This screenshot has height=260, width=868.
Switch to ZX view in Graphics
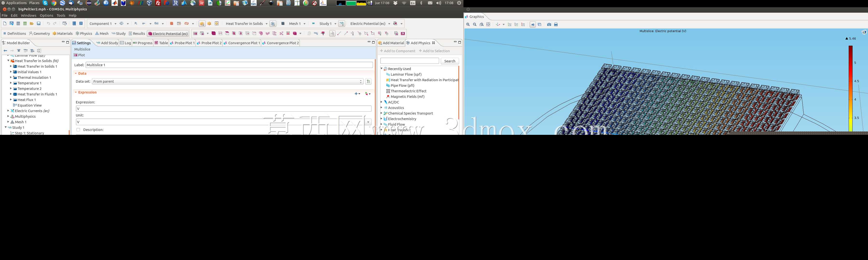(x=523, y=25)
